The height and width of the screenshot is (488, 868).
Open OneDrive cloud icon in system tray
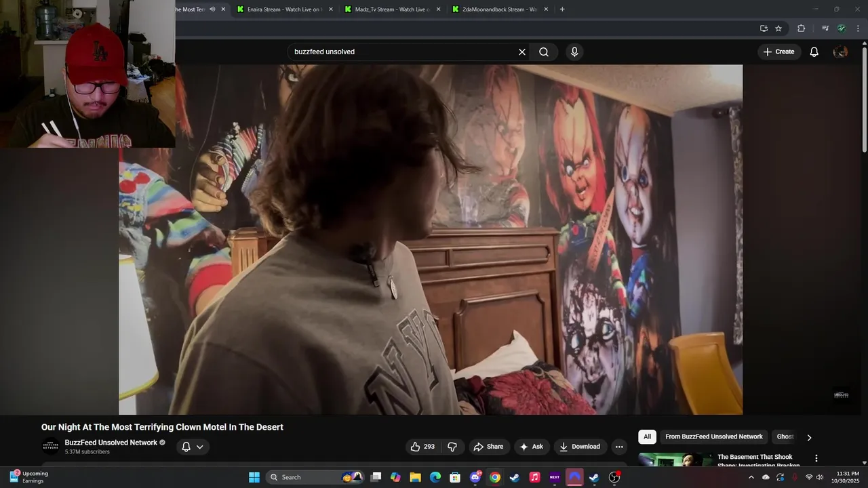(766, 477)
